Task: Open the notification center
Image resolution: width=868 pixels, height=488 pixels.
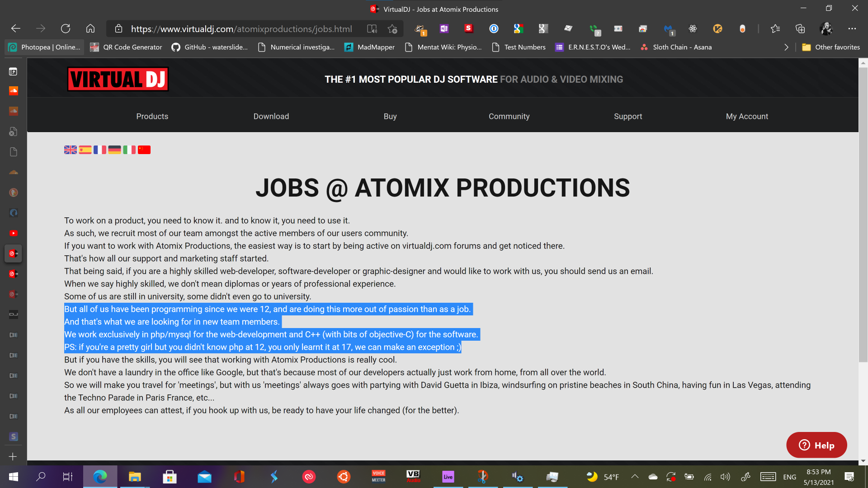Action: point(849,477)
